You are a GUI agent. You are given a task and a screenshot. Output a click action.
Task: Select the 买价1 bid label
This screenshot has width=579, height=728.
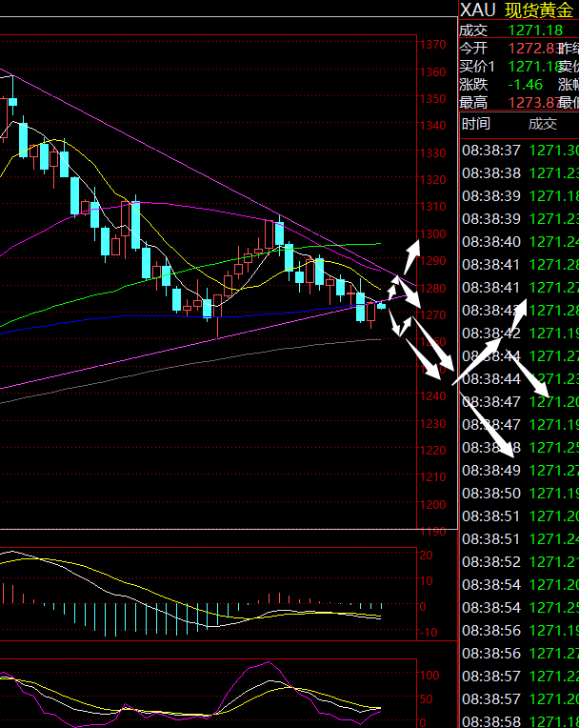click(477, 67)
